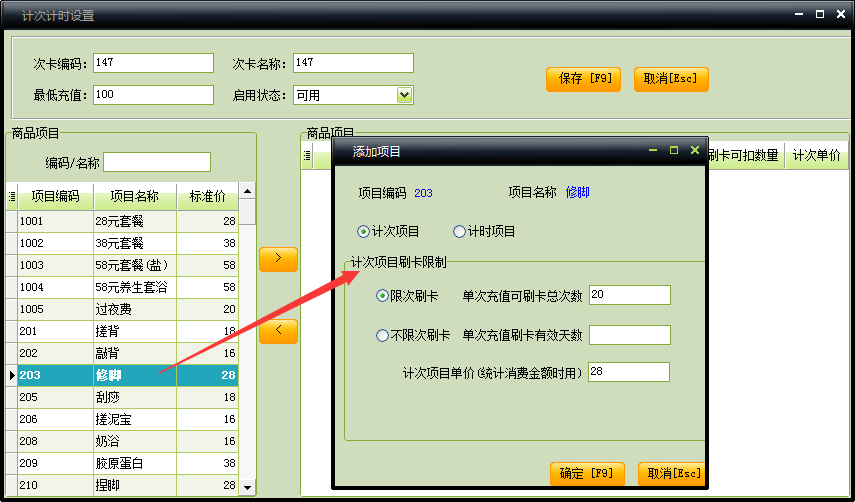Viewport: 855px width, 502px height.
Task: Open the 启用状态 dropdown
Action: (x=404, y=95)
